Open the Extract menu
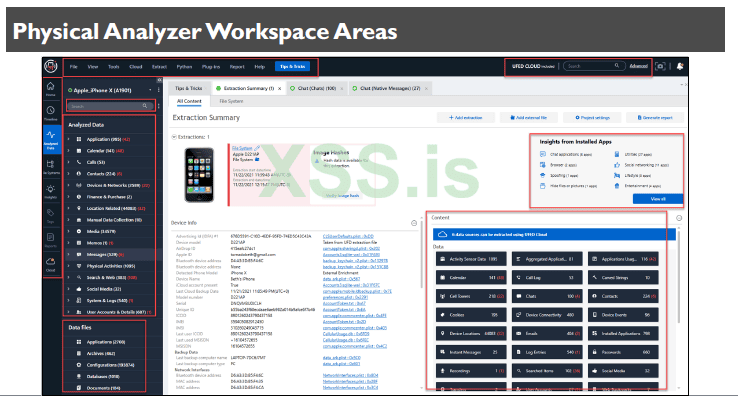 pyautogui.click(x=160, y=67)
